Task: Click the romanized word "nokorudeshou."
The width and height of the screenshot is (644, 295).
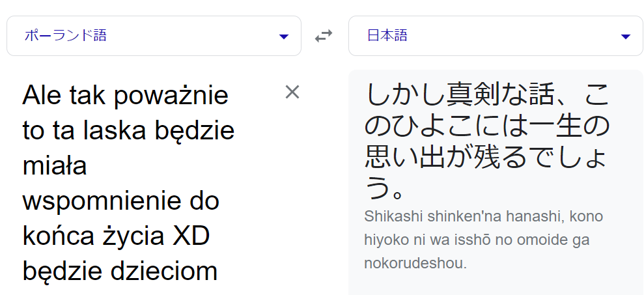Action: (x=415, y=264)
